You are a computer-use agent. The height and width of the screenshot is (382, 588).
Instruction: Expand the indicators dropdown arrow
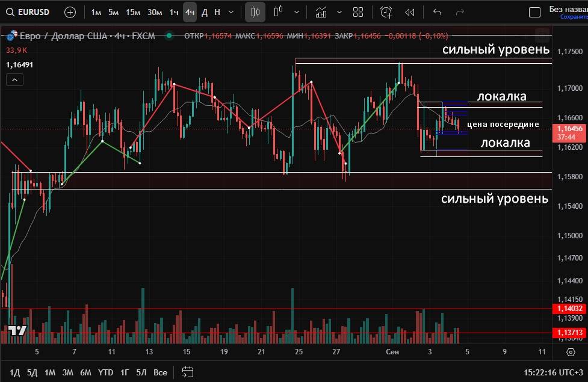(339, 12)
